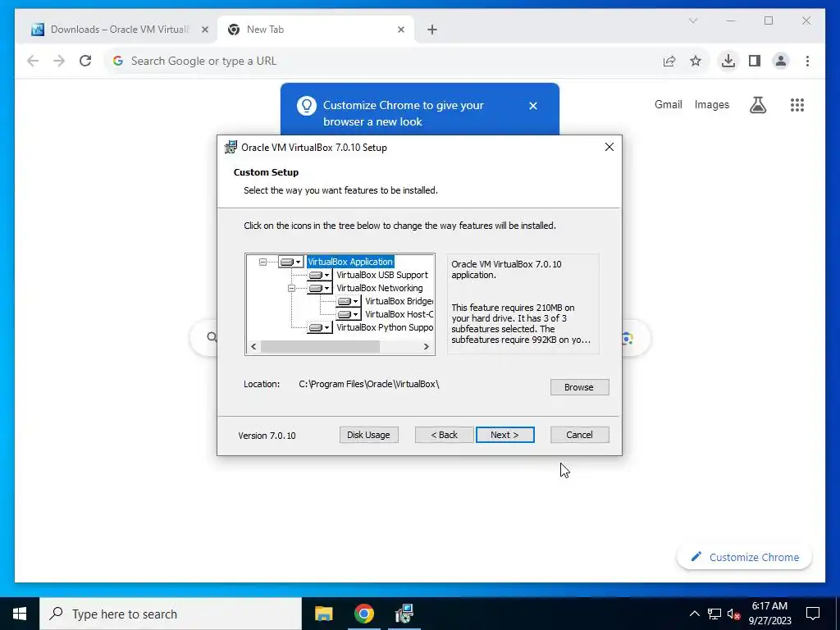
Task: Select VirtualBox USB Support tree item
Action: click(x=382, y=275)
